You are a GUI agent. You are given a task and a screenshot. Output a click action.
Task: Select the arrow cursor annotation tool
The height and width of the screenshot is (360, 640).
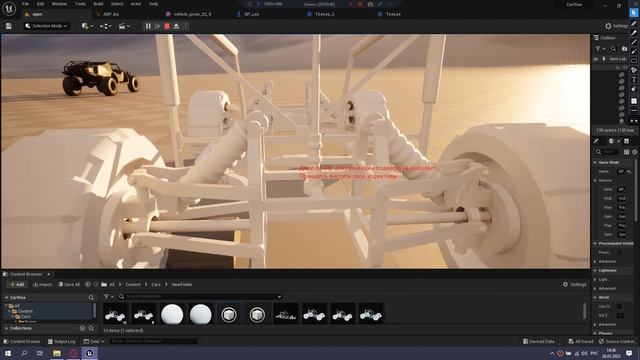(634, 13)
